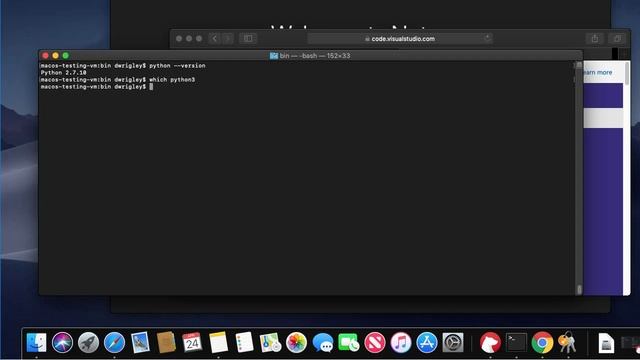Open the document file icon in Dock
The width and height of the screenshot is (640, 360).
click(606, 342)
